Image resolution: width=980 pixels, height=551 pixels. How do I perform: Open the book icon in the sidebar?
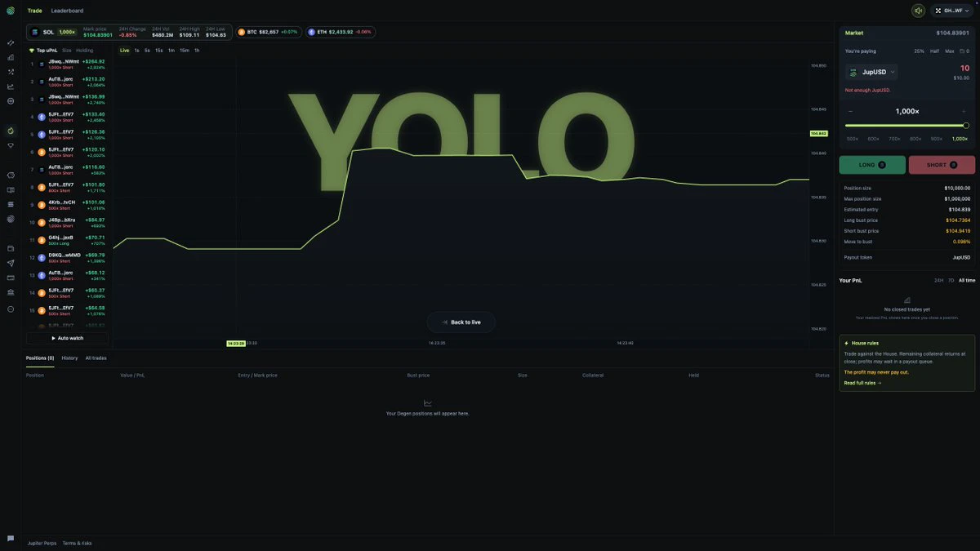[11, 189]
